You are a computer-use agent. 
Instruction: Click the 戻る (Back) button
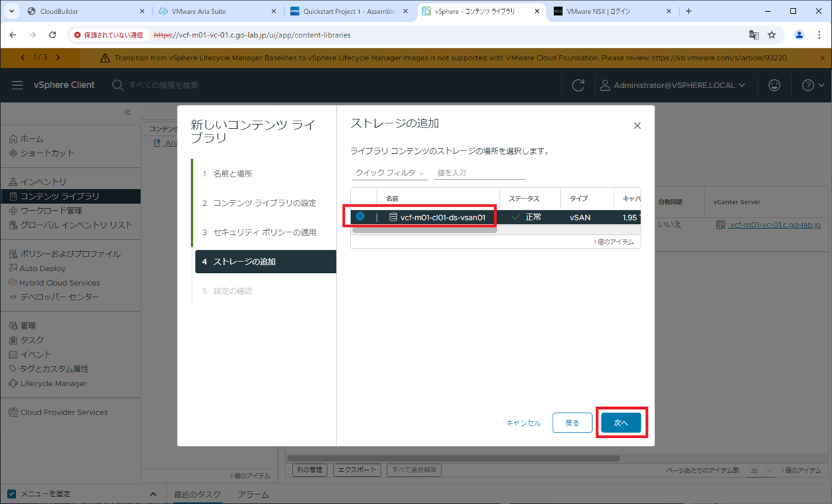[x=572, y=423]
